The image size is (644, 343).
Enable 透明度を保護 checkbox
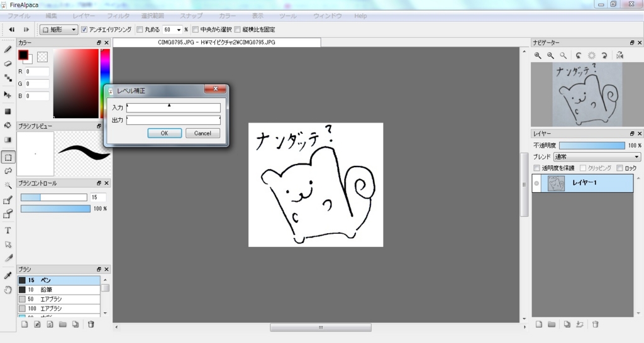pyautogui.click(x=536, y=168)
